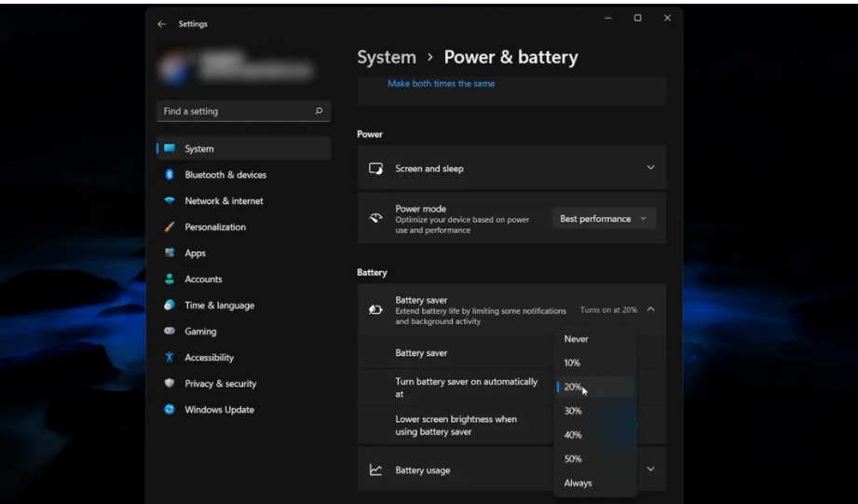Maximize the Settings window
858x504 pixels.
pyautogui.click(x=637, y=18)
